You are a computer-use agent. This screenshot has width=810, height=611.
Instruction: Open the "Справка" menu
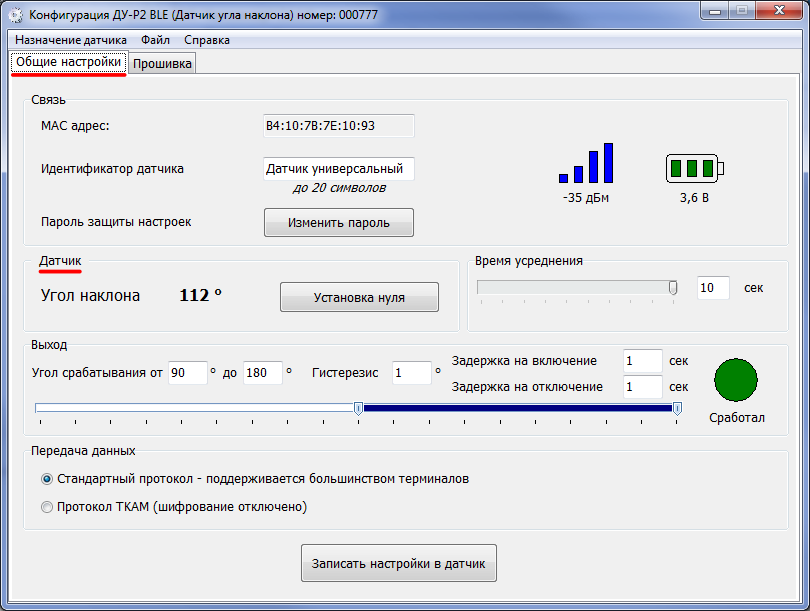coord(207,40)
